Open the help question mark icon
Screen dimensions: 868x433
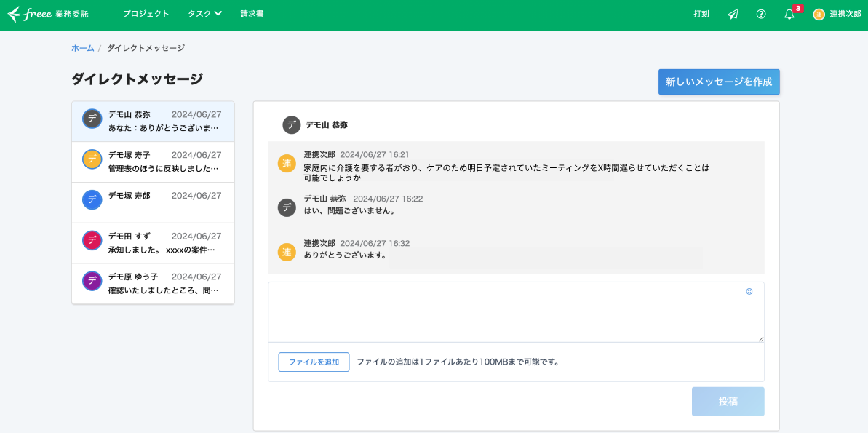[x=760, y=14]
